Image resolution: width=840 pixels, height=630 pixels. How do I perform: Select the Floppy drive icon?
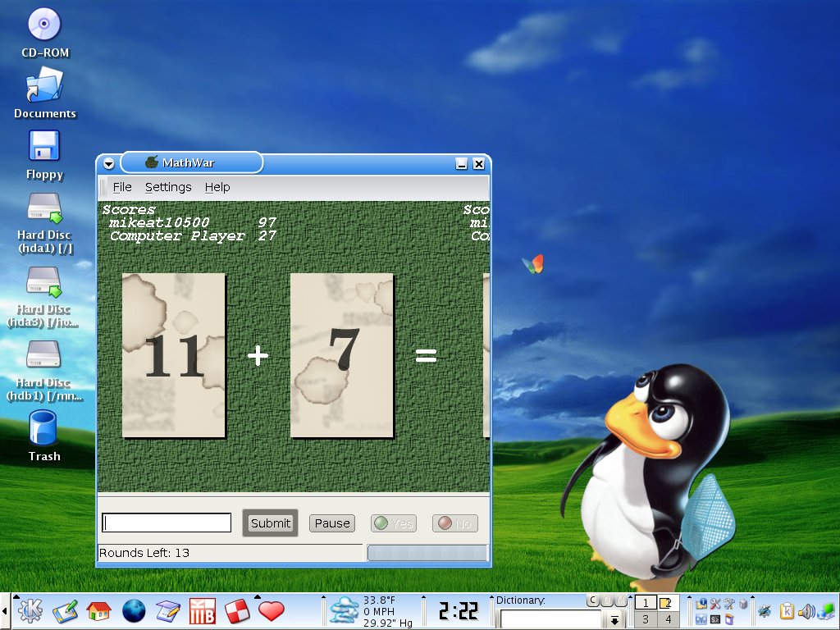(x=44, y=146)
